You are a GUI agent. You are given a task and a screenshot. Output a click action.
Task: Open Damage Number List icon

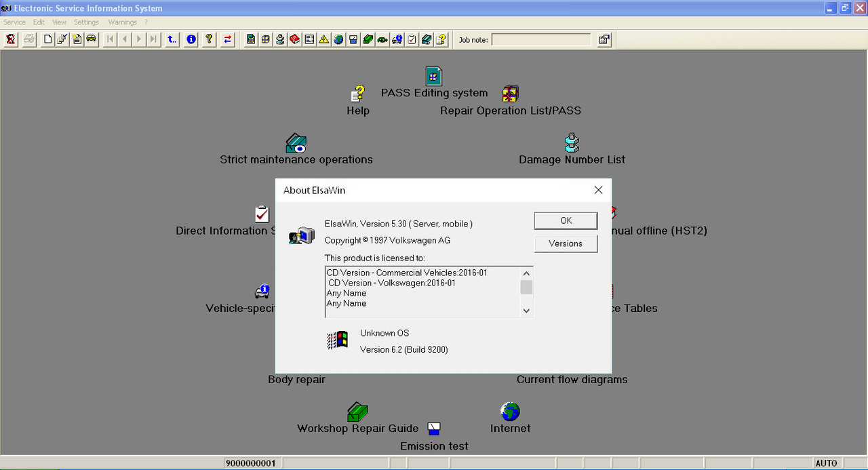572,143
